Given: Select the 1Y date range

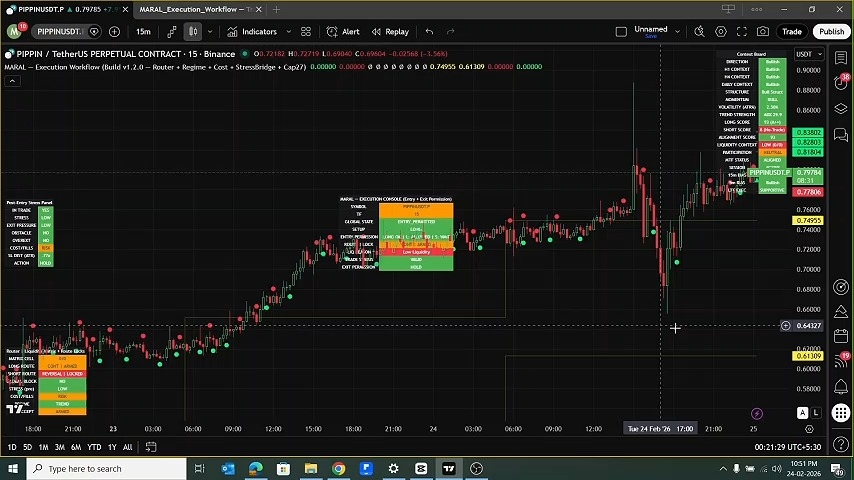Looking at the screenshot, I should pos(112,447).
